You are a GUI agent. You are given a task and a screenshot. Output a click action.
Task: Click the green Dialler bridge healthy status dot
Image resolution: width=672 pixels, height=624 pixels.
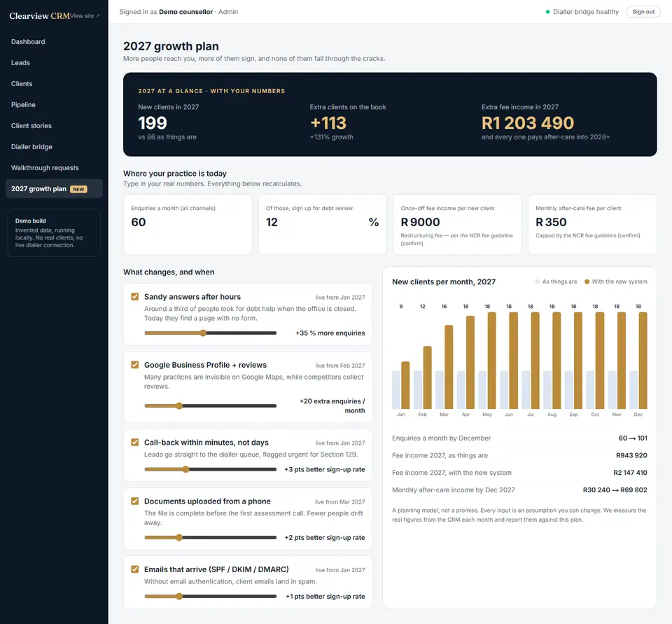coord(547,12)
